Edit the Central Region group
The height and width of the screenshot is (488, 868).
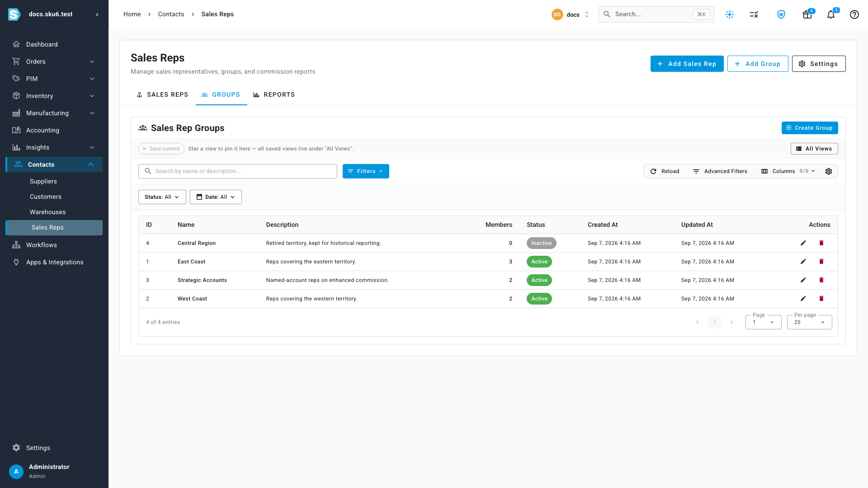click(x=803, y=243)
